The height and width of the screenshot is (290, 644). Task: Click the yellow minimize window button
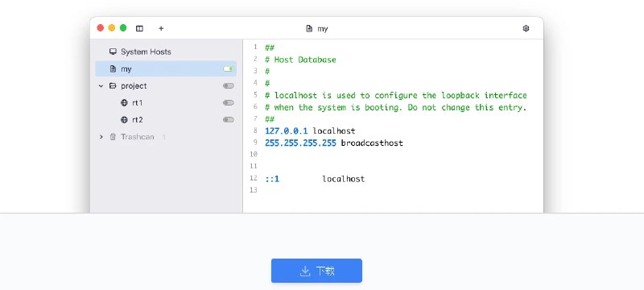(112, 28)
